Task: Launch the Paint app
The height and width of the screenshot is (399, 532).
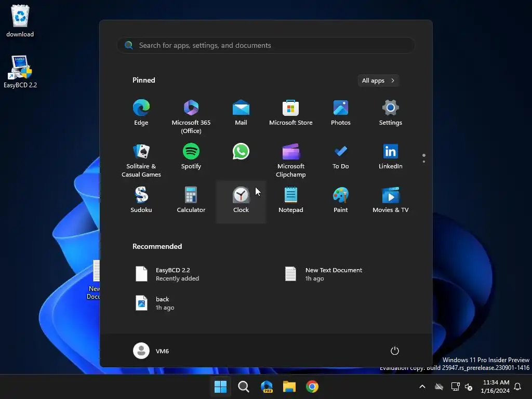Action: (x=341, y=200)
